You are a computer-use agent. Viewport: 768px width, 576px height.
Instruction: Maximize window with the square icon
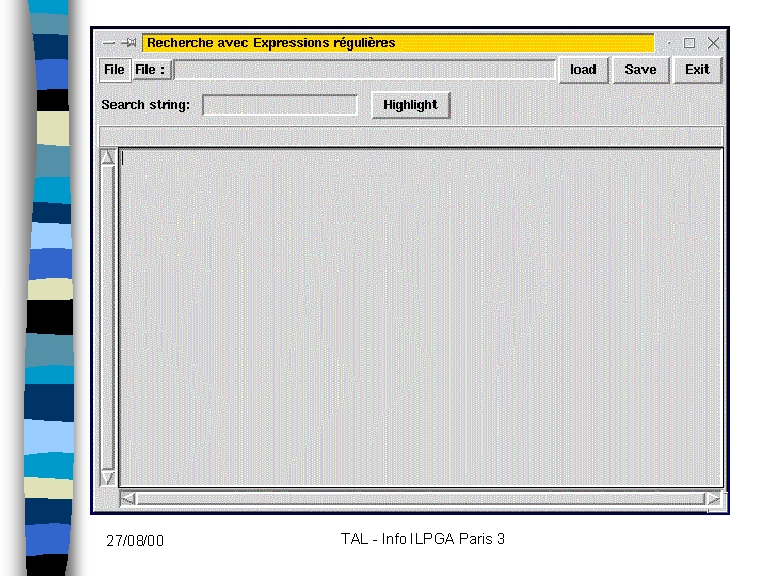(x=689, y=43)
